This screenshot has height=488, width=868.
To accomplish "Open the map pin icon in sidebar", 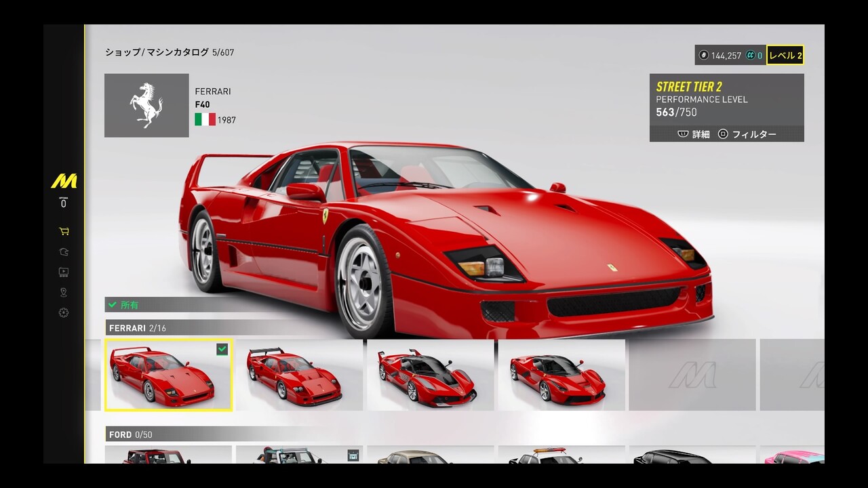I will click(64, 292).
